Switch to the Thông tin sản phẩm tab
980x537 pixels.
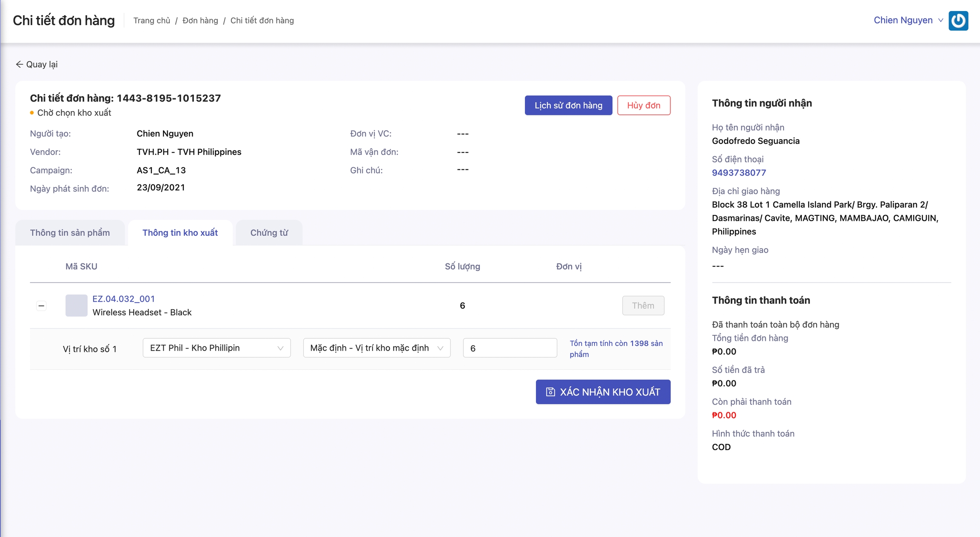(70, 233)
